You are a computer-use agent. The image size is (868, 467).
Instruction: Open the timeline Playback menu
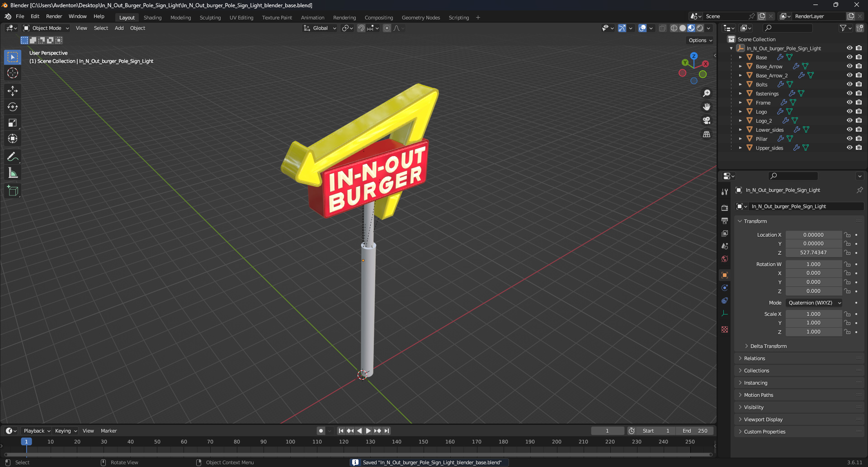coord(37,431)
